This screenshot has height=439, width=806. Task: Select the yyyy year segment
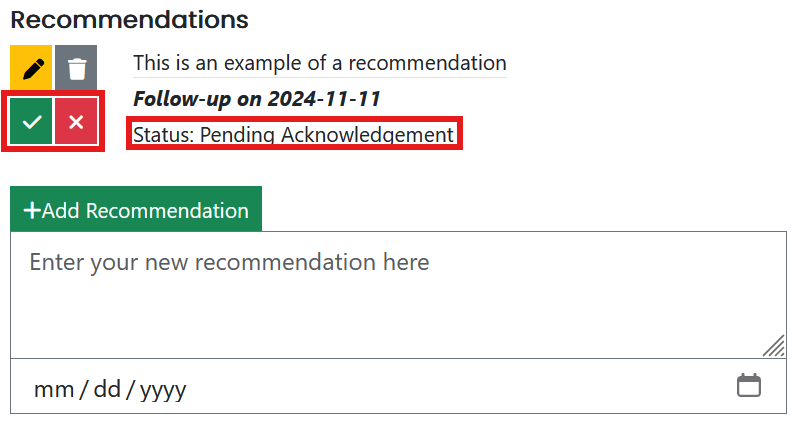(x=163, y=388)
